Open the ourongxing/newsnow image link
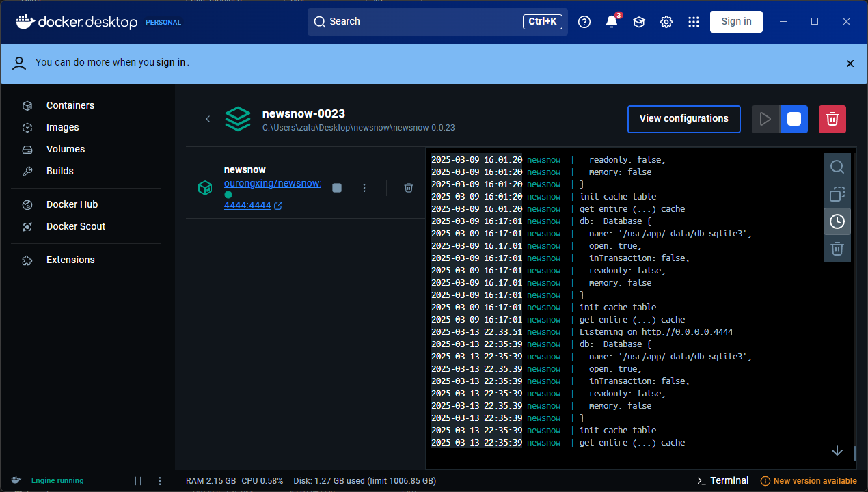 point(272,183)
